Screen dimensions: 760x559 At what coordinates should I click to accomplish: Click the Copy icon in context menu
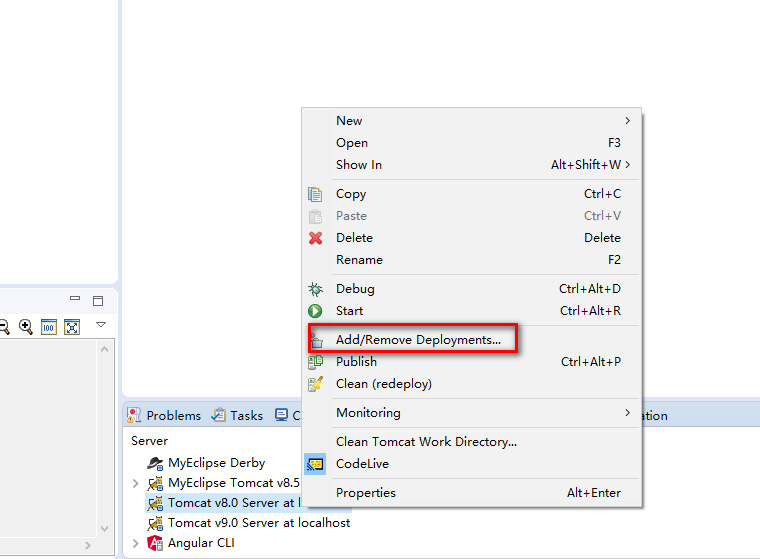315,194
